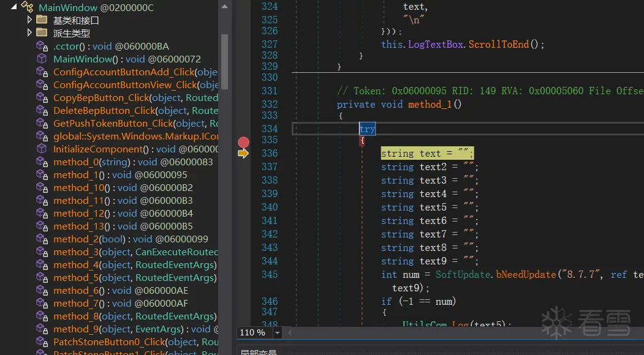Click the method_7() tree icon

(42, 303)
